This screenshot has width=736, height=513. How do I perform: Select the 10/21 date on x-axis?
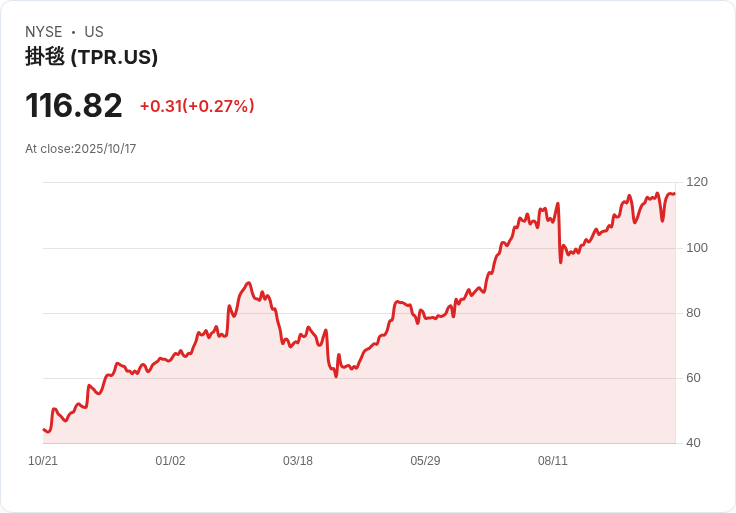point(43,461)
